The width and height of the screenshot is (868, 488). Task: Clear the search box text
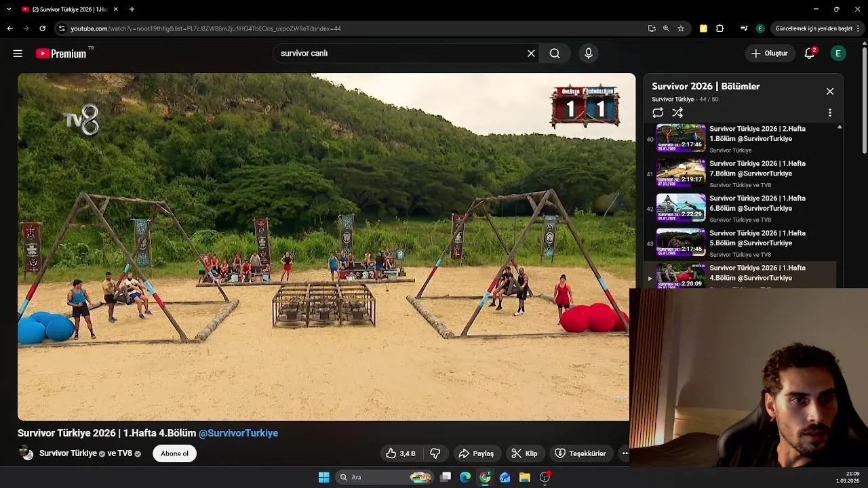tap(531, 54)
